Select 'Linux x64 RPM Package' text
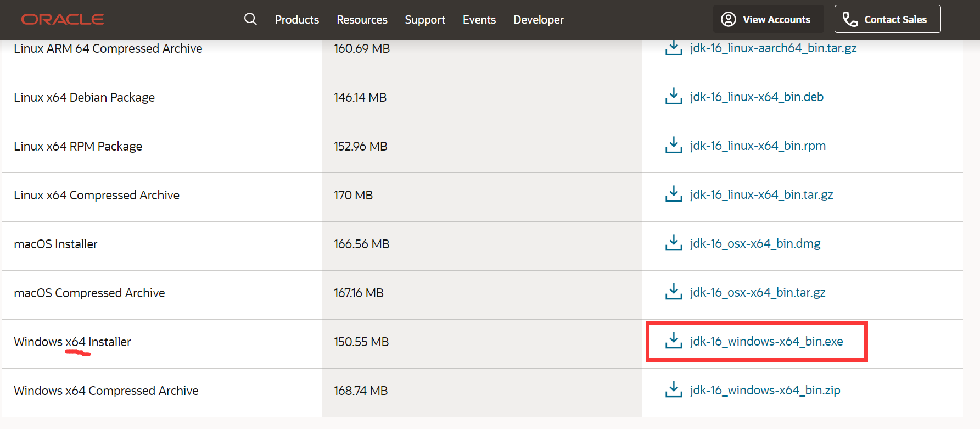 point(78,146)
